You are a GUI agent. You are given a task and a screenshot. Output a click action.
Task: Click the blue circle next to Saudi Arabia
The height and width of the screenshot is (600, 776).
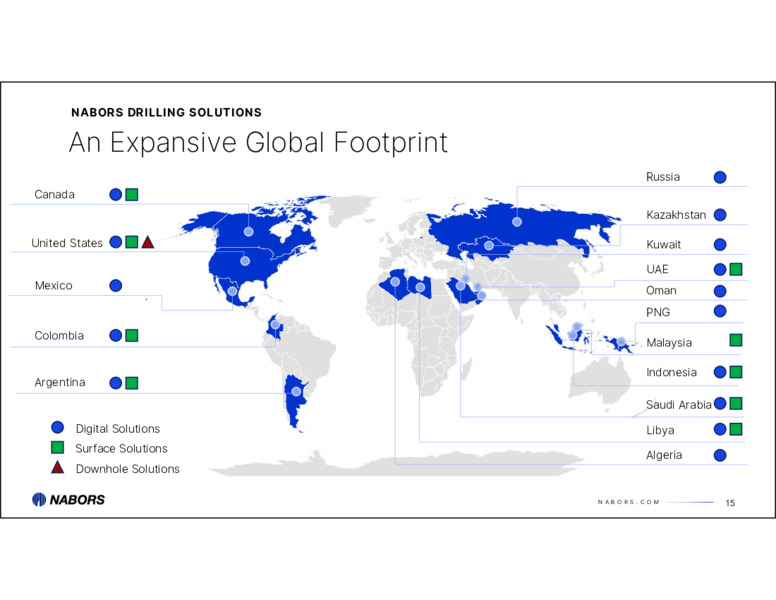coord(720,403)
